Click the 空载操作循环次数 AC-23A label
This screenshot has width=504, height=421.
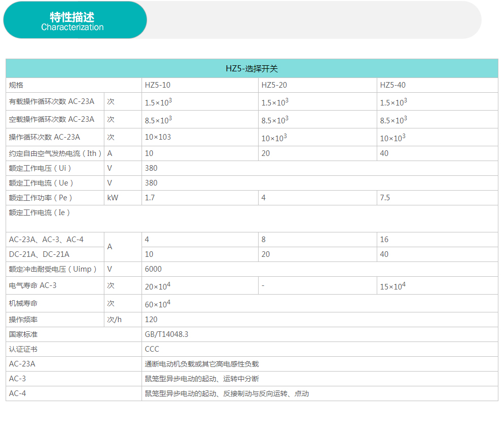point(51,119)
